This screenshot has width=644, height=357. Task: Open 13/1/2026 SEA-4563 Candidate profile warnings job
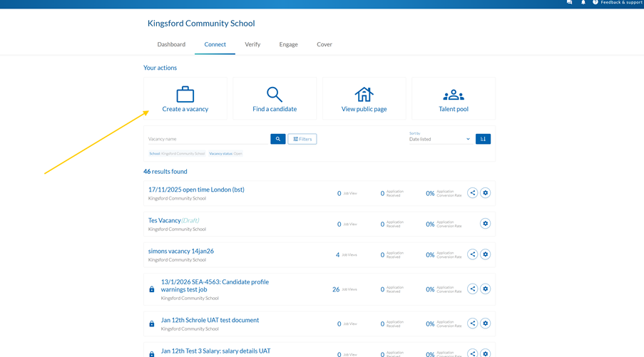click(x=215, y=286)
